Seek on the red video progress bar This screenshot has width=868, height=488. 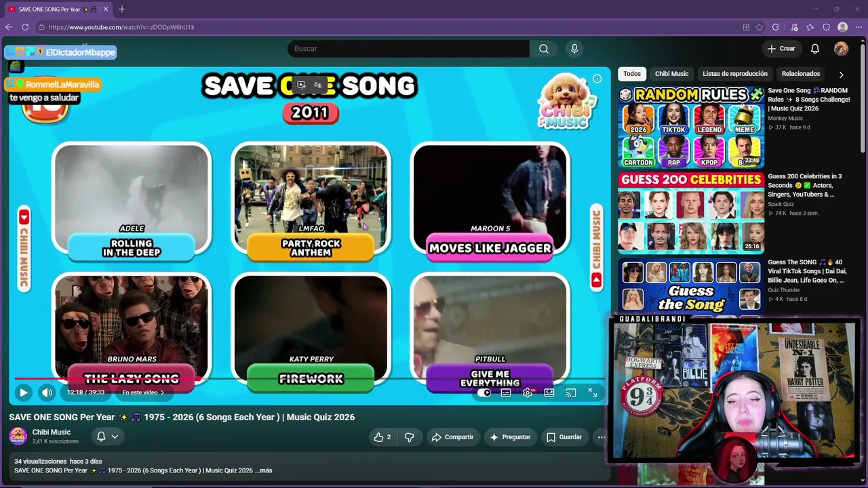pyautogui.click(x=309, y=379)
